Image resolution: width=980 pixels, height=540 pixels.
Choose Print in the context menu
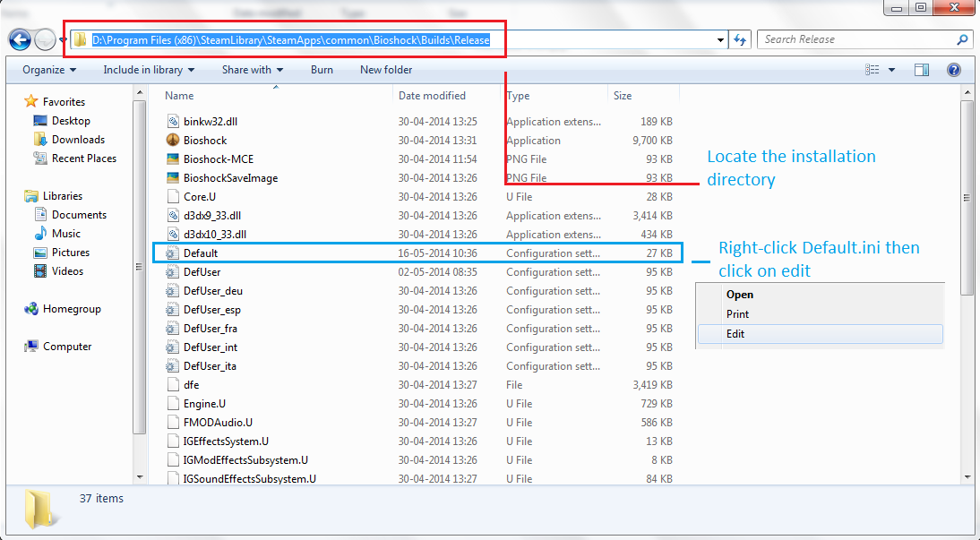tap(819, 314)
